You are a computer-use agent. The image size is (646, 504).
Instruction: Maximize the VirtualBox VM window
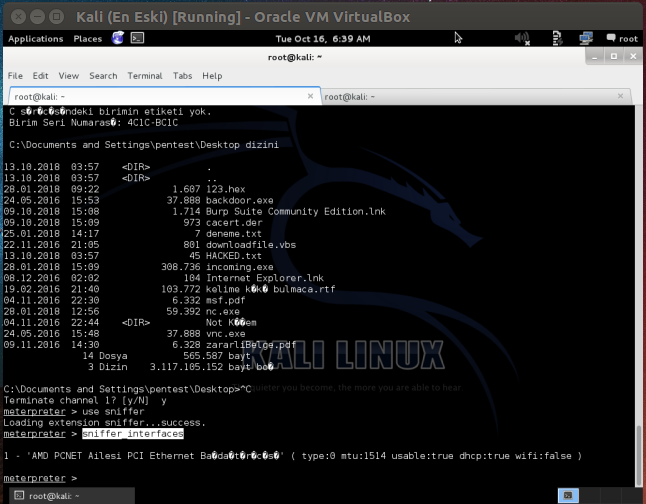coord(57,17)
